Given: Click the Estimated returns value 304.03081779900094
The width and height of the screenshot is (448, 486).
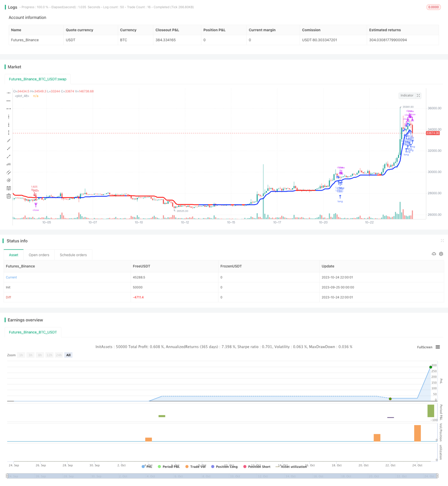Looking at the screenshot, I should coord(388,40).
